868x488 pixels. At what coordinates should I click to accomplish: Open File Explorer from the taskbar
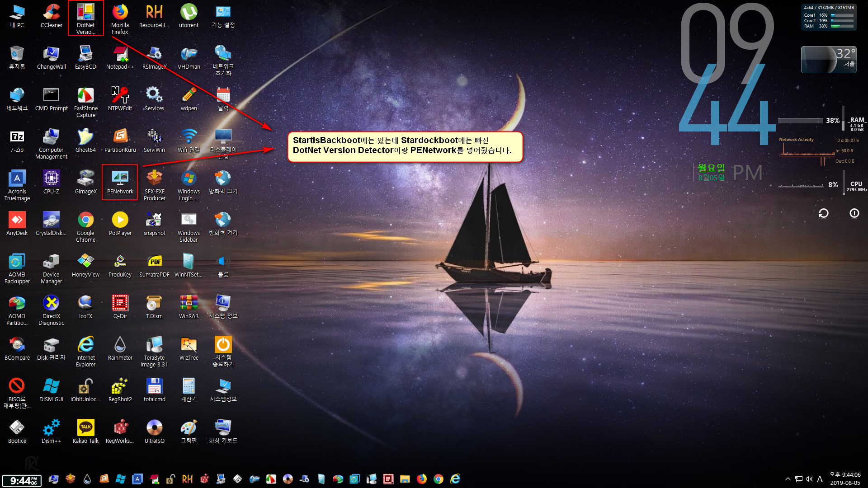(405, 479)
